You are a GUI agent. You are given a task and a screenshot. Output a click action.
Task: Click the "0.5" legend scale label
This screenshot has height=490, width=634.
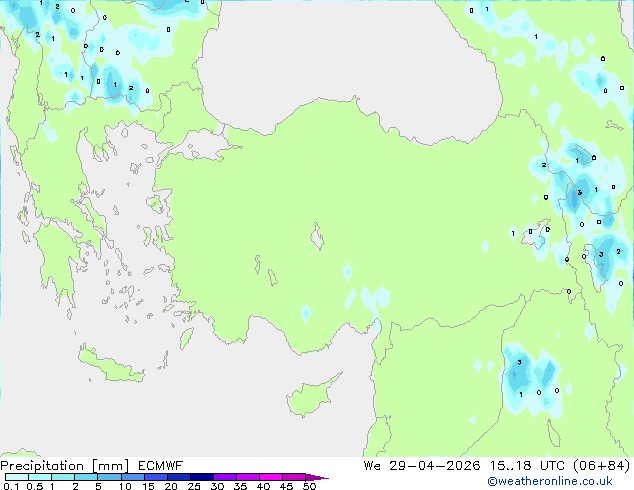(34, 486)
